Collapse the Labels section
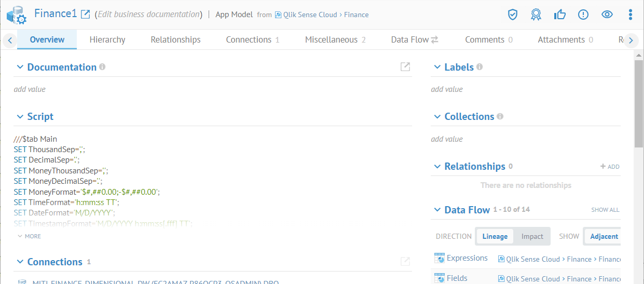The image size is (644, 284). (437, 67)
